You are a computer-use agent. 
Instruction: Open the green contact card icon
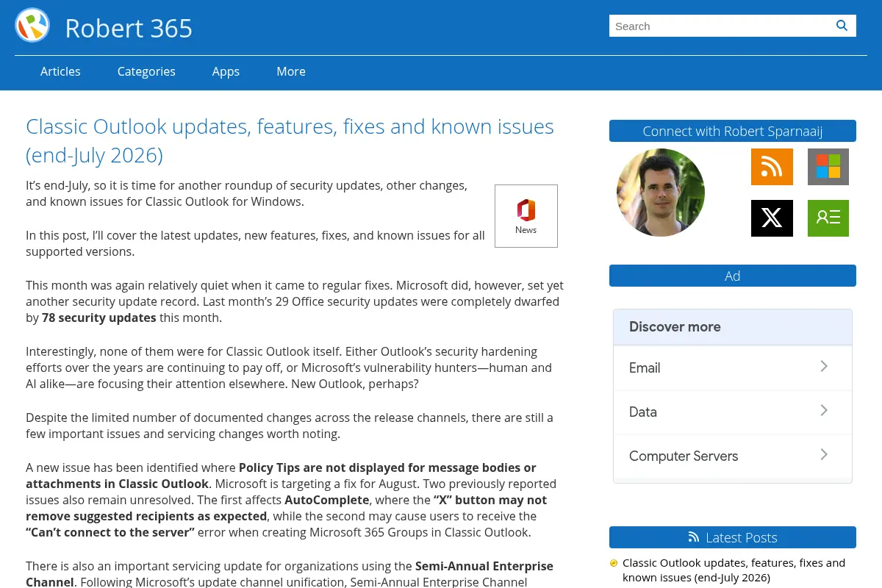point(828,218)
